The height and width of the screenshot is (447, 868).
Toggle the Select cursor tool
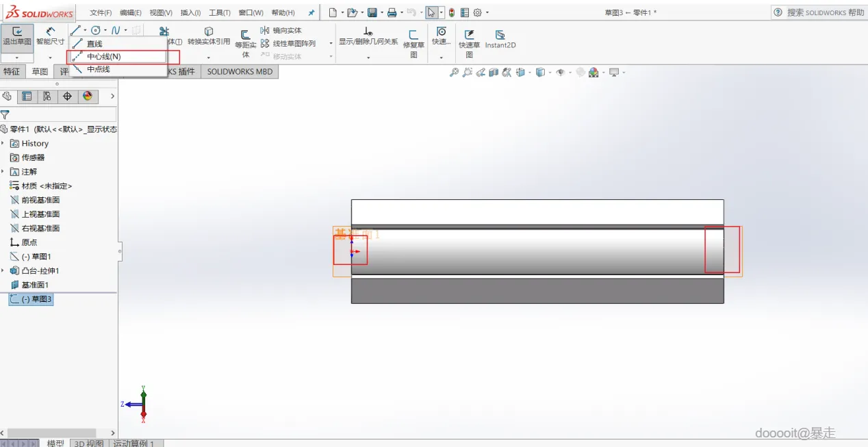(x=431, y=12)
